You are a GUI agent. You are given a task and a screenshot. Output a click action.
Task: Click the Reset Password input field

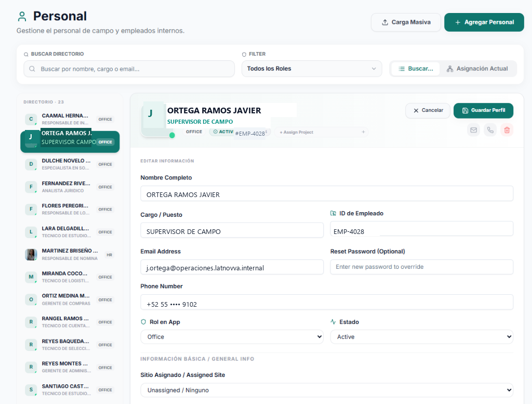(x=422, y=267)
